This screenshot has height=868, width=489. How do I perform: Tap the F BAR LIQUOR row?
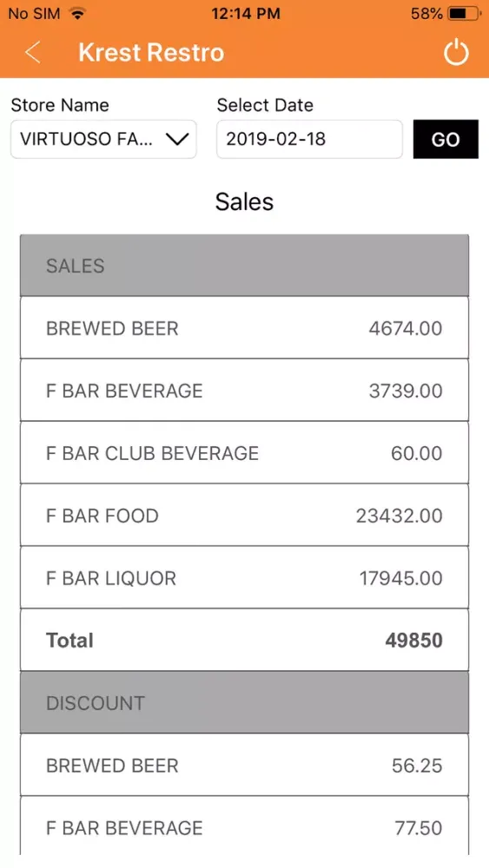244,578
